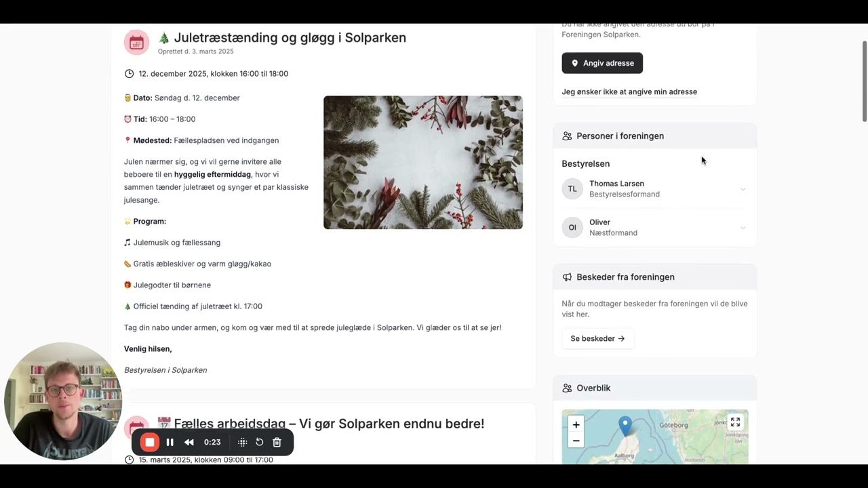Viewport: 868px width, 488px height.
Task: Open the map in fullscreen
Action: 735,422
